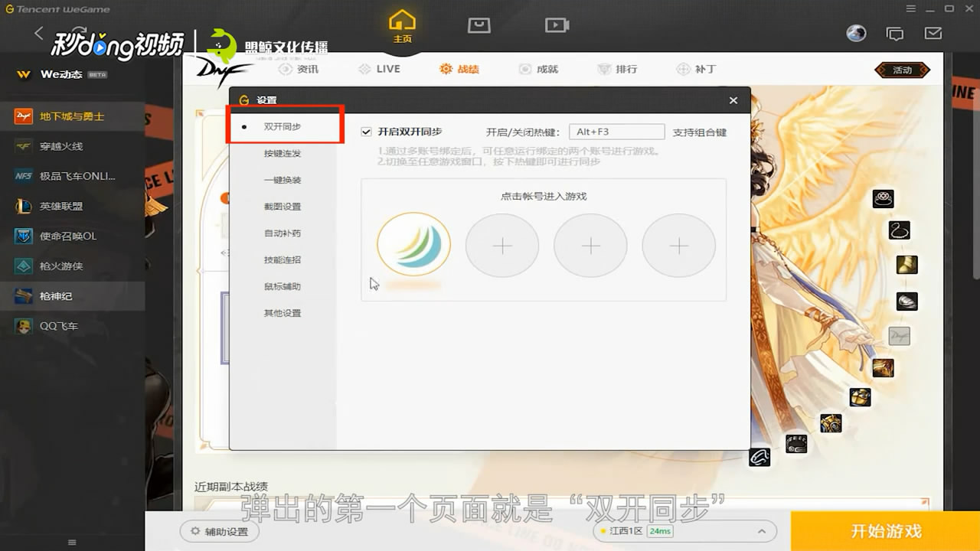The height and width of the screenshot is (551, 980).
Task: Click the Alt+F3 hotkey field
Action: point(616,132)
